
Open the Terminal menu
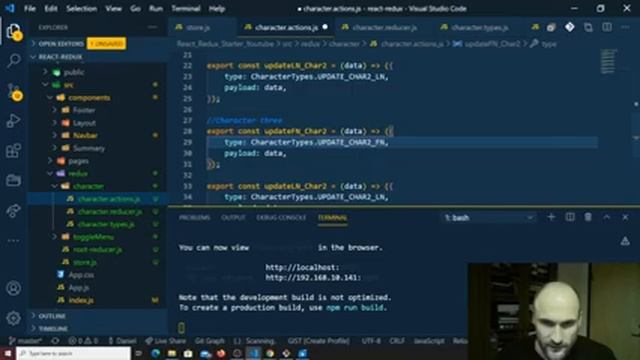point(186,9)
